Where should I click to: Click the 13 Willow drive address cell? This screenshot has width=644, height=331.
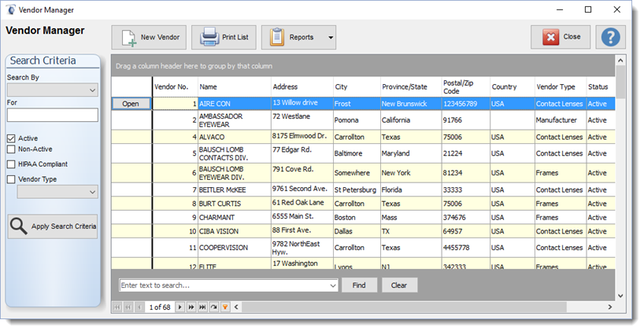point(302,104)
